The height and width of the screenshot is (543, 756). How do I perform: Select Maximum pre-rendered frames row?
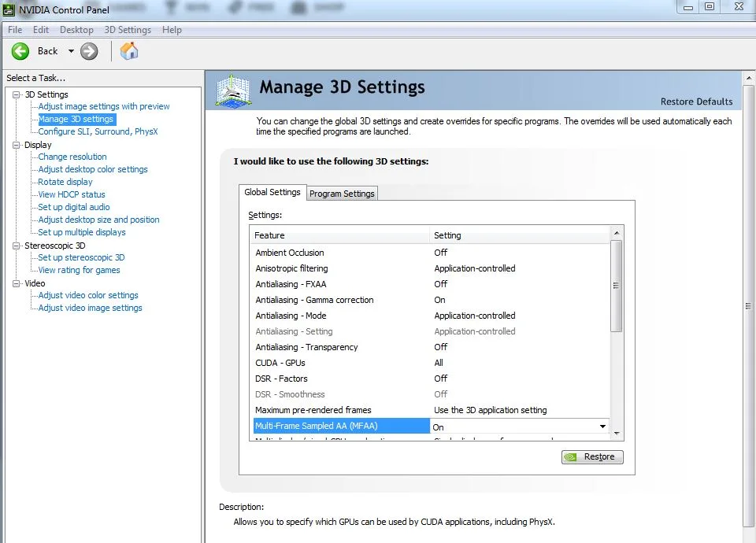pyautogui.click(x=431, y=410)
